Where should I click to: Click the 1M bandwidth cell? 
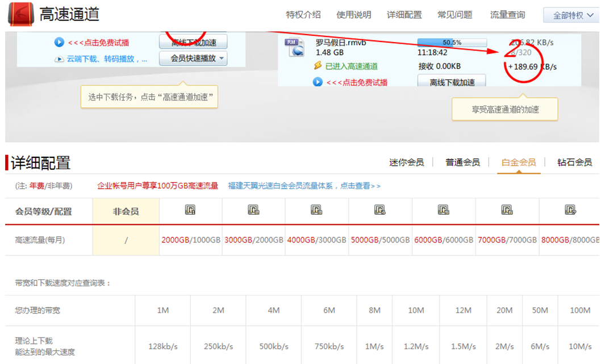[163, 311]
